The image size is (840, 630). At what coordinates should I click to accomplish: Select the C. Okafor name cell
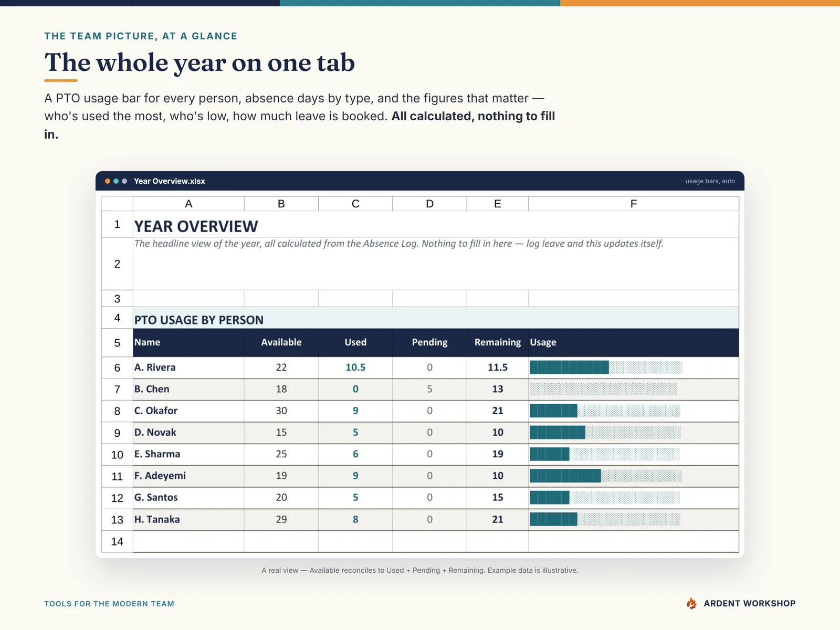pos(188,411)
